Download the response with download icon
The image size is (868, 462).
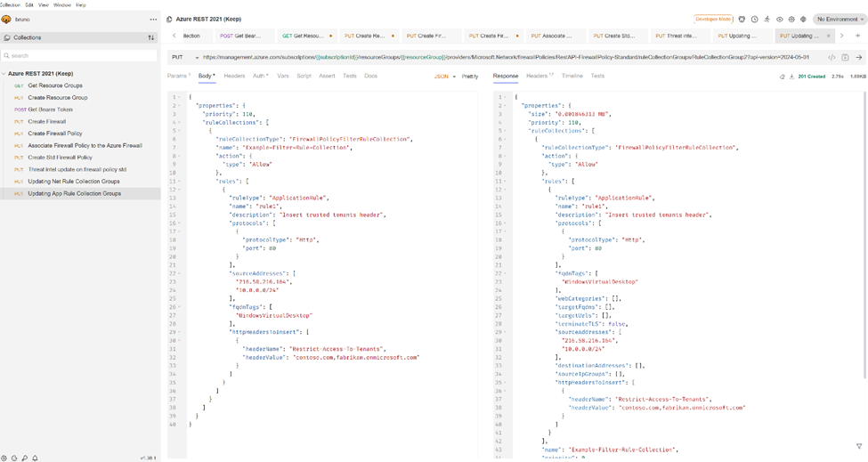click(791, 77)
